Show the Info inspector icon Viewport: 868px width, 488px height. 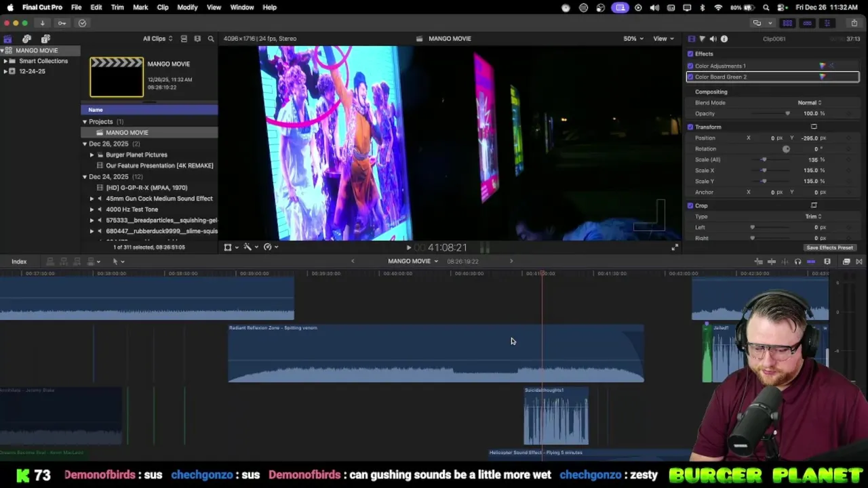coord(724,39)
